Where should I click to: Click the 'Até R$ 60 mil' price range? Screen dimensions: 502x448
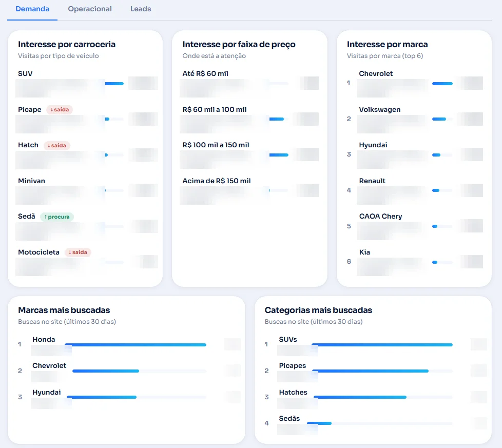point(205,73)
